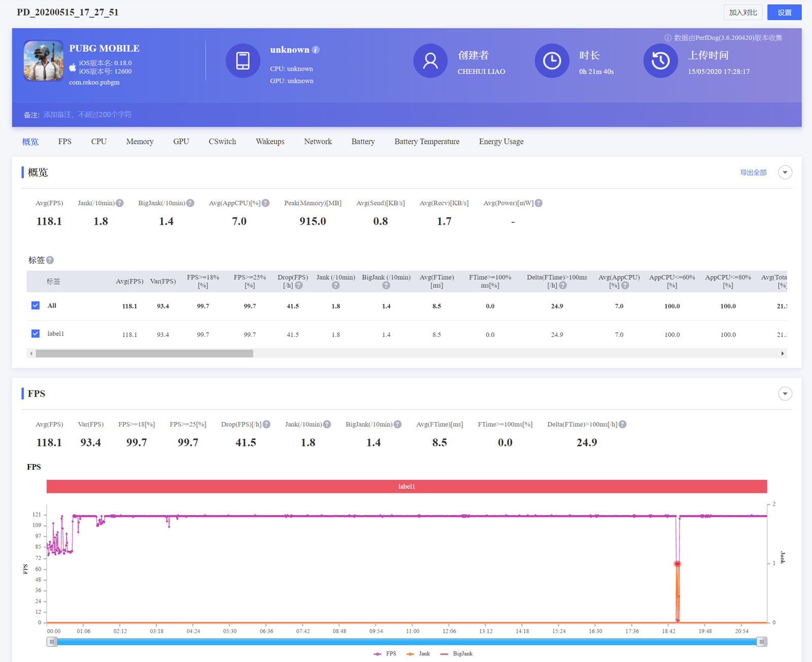Image resolution: width=812 pixels, height=662 pixels.
Task: Click the upload time history icon
Action: click(660, 61)
